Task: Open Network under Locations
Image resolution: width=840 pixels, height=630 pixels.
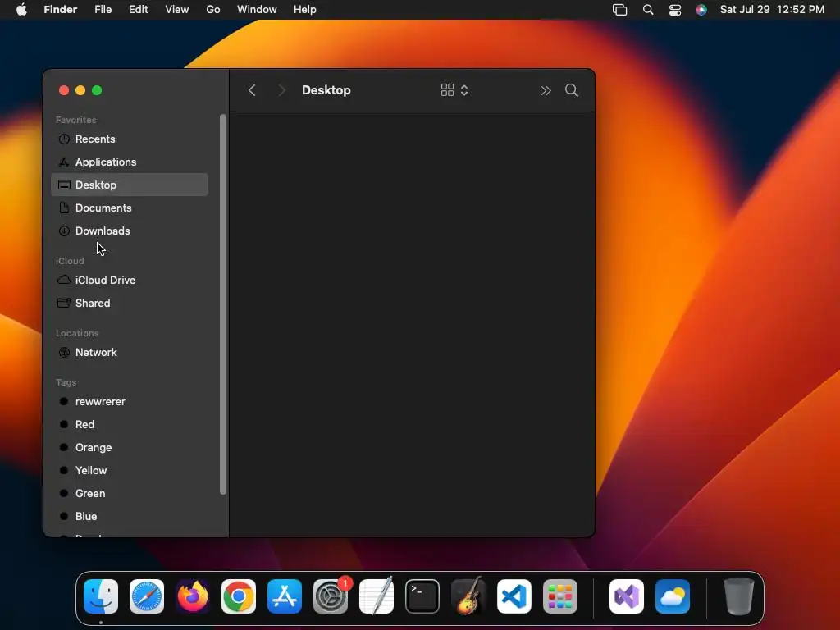Action: 129,353
